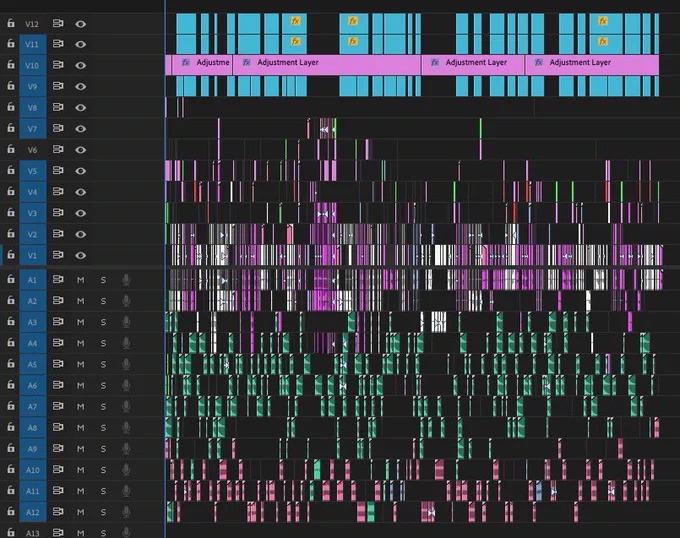
Task: Toggle lock on track A1
Action: 11,280
